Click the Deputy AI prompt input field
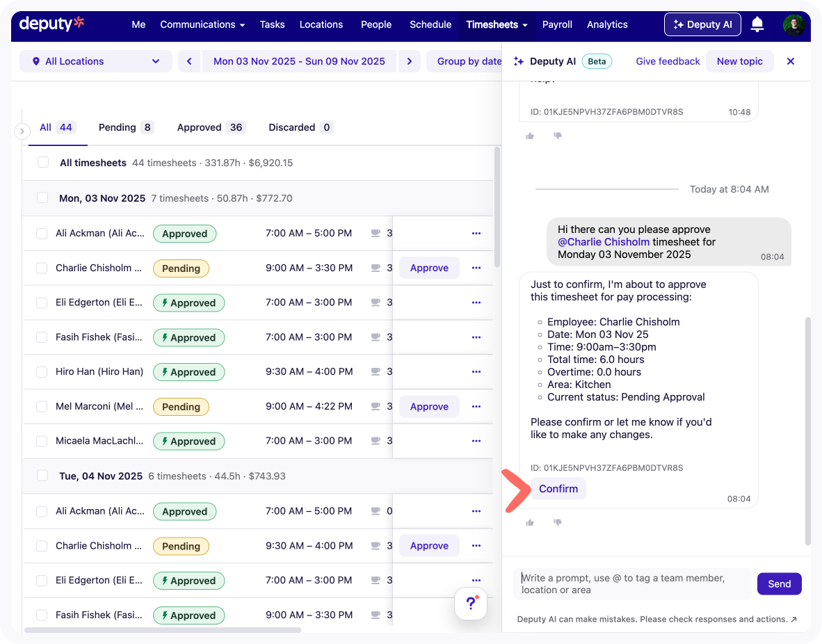 click(x=631, y=583)
